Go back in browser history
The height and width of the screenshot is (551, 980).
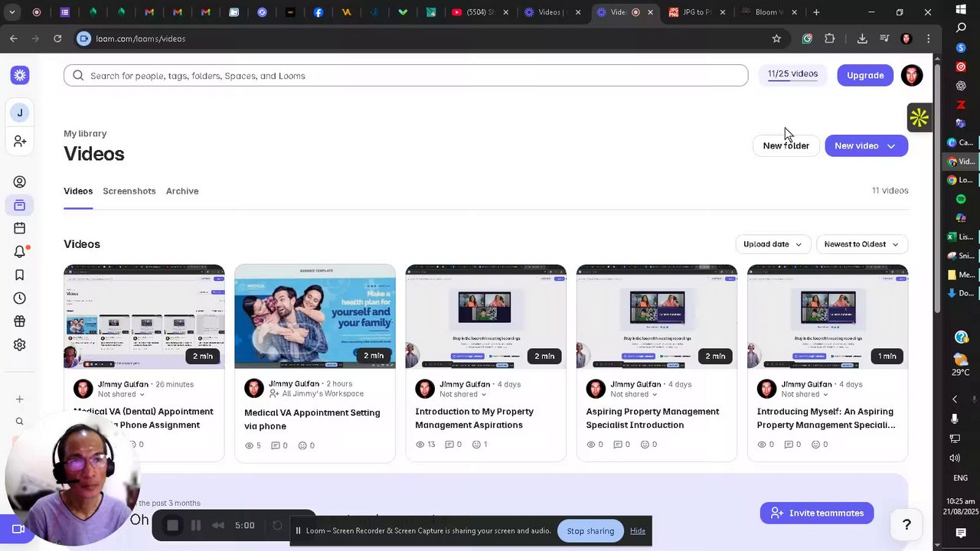click(14, 38)
